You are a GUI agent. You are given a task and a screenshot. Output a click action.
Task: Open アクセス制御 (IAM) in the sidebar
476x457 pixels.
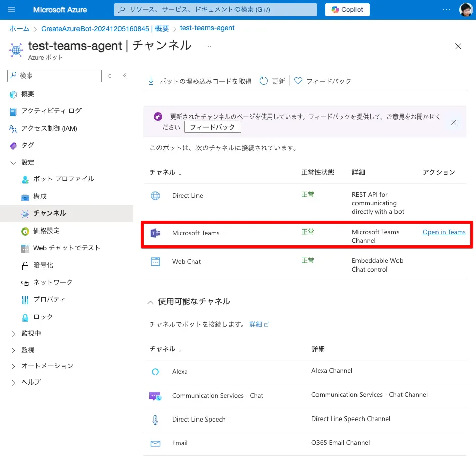coord(49,129)
